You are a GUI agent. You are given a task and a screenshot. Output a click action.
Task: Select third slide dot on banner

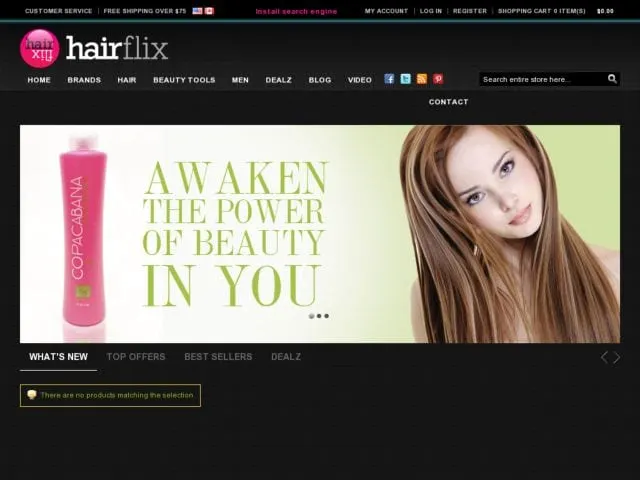click(x=327, y=316)
